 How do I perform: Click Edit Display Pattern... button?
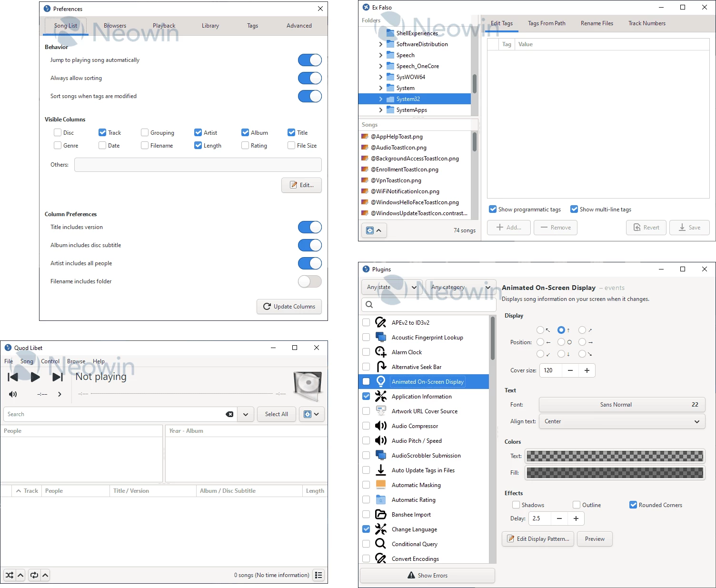tap(538, 539)
